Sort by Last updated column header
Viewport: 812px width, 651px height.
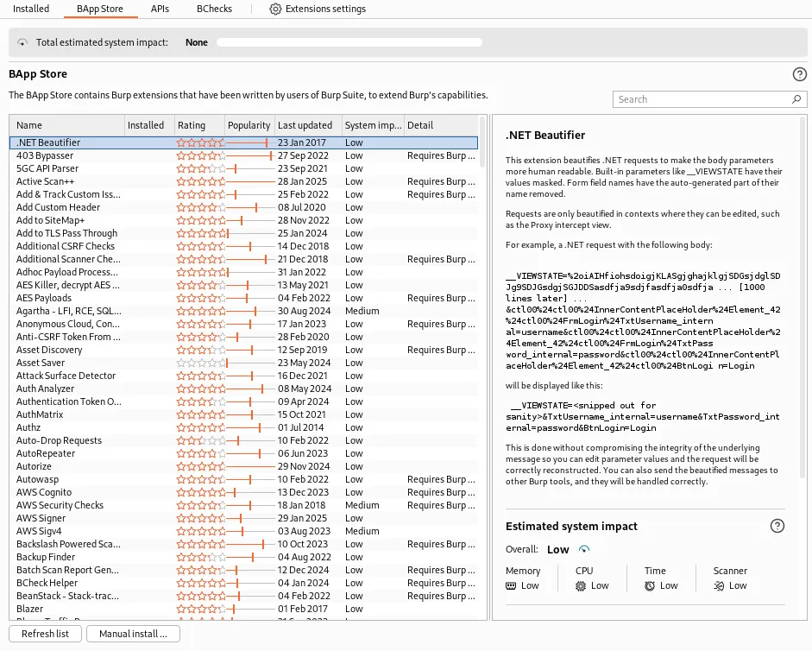pos(309,125)
